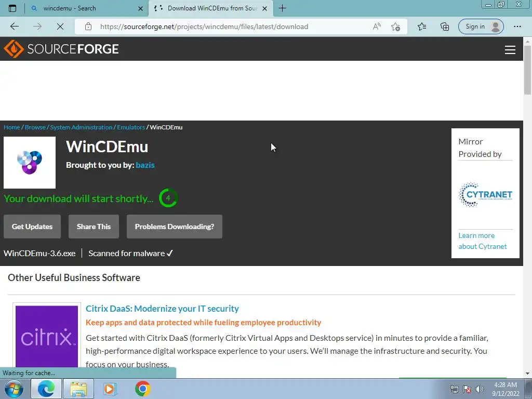Launch Google Chrome from the taskbar
The height and width of the screenshot is (399, 532).
tap(142, 389)
